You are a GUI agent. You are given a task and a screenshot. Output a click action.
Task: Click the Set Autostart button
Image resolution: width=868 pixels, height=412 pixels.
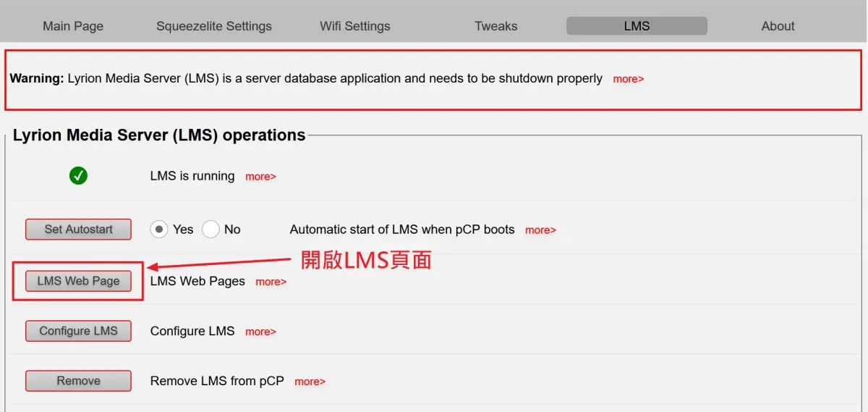(79, 230)
